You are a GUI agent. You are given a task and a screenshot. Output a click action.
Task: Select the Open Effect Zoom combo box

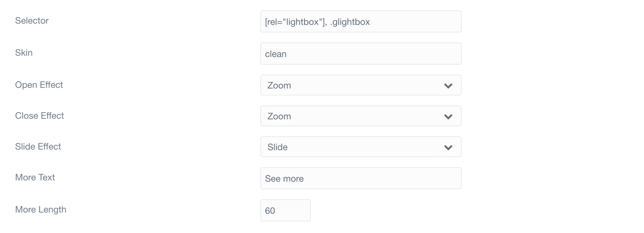click(x=361, y=85)
